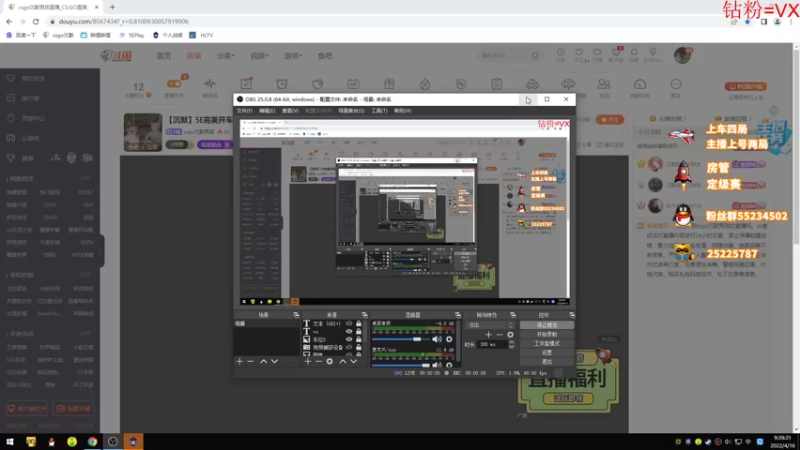Toggle visibility of the third source in list
The image size is (800, 450).
click(349, 339)
